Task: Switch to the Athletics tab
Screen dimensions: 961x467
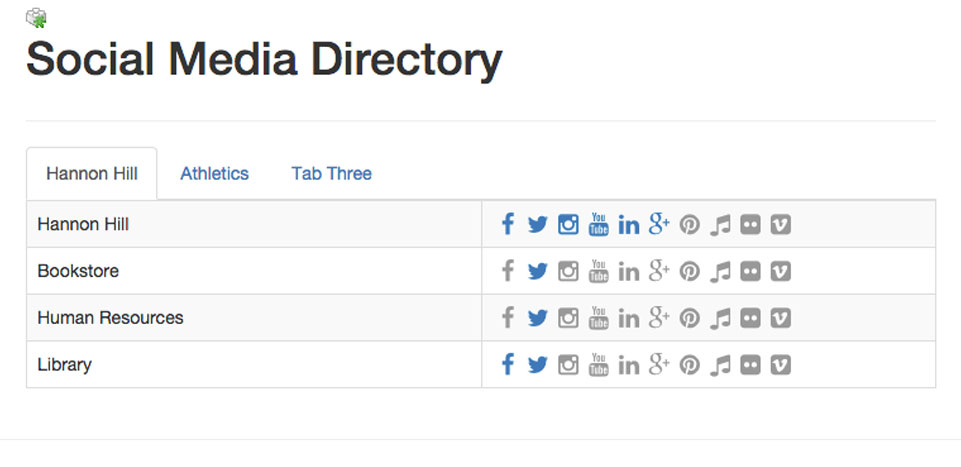Action: pyautogui.click(x=215, y=173)
